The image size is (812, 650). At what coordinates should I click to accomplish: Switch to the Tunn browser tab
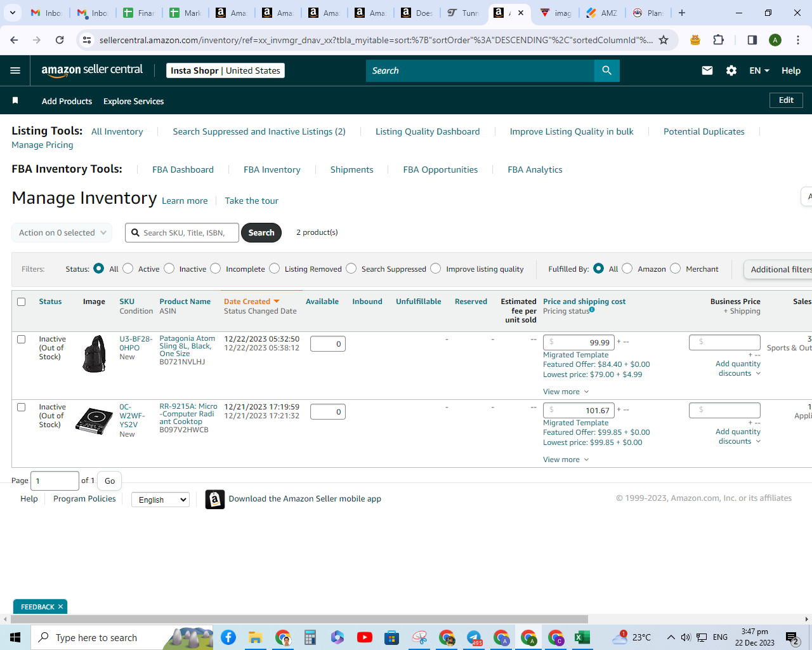pos(464,13)
